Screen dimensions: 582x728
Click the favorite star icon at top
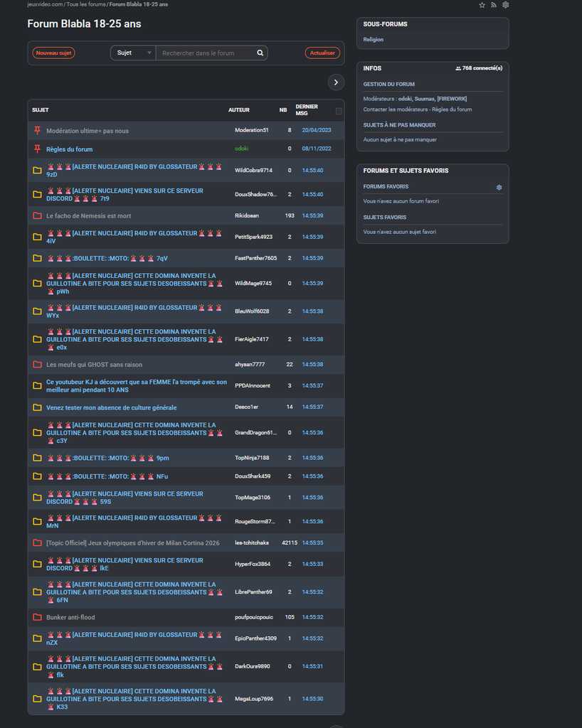(482, 5)
